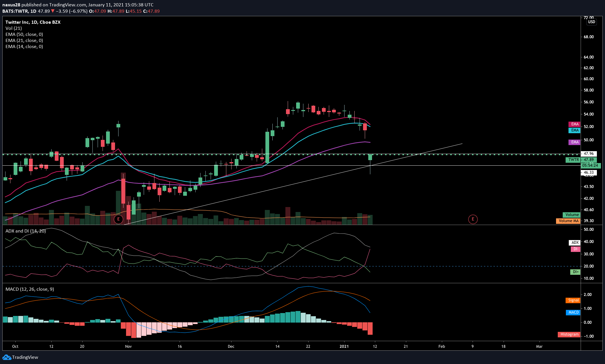Click the Dec label on time axis
Viewport: 605px width, 364px height.
click(x=231, y=346)
